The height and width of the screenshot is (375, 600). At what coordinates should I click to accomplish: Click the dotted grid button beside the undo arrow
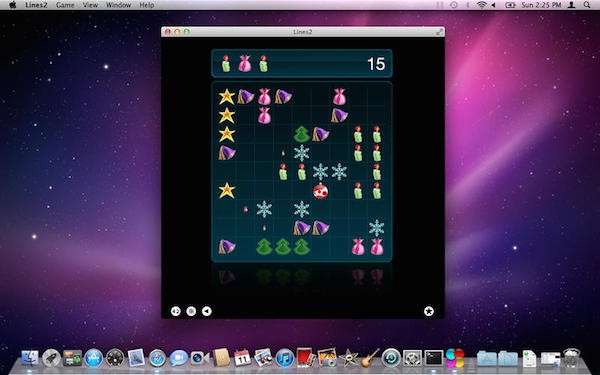191,311
